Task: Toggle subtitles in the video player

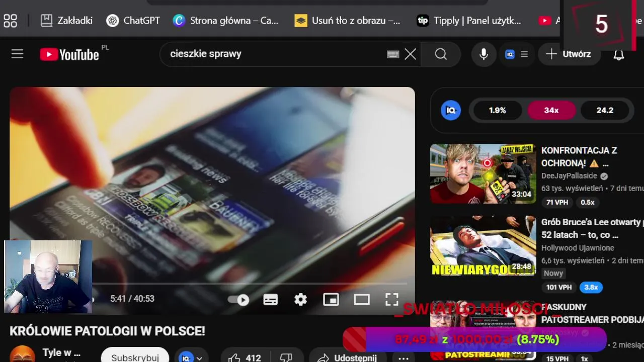Action: coord(271,300)
